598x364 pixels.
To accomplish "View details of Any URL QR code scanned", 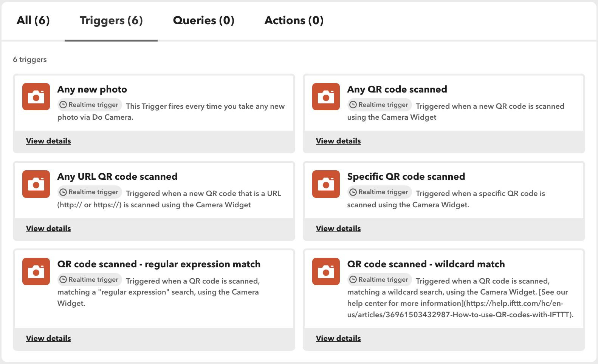I will pyautogui.click(x=48, y=229).
